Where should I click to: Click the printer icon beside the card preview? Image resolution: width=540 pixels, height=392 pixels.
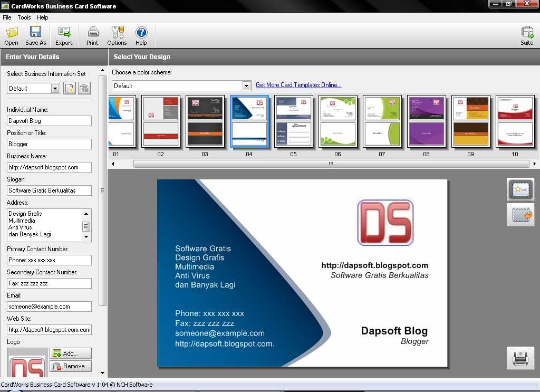tap(520, 358)
